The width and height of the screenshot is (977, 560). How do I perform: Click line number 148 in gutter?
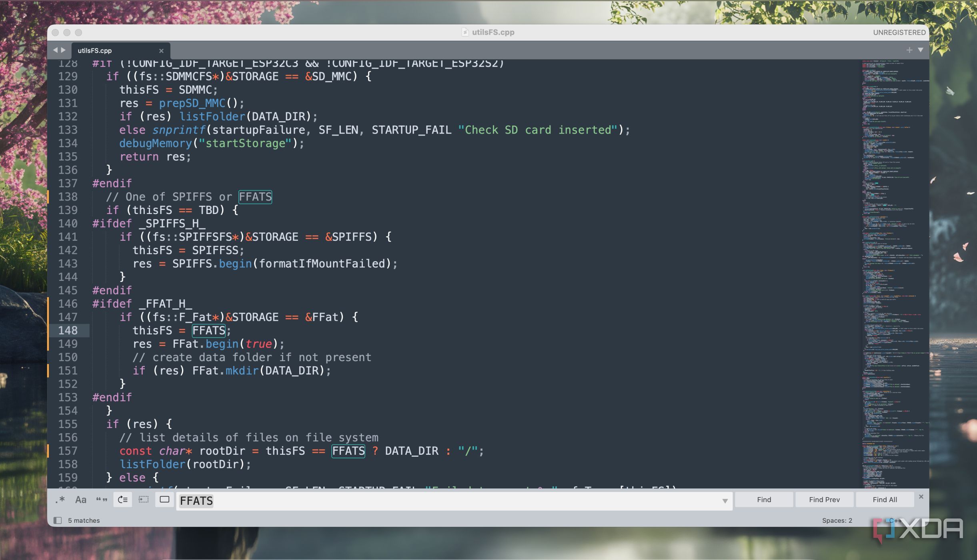click(68, 330)
